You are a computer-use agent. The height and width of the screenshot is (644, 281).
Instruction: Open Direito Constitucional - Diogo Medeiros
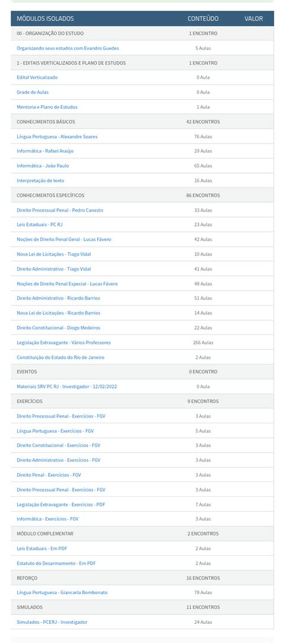tap(58, 328)
